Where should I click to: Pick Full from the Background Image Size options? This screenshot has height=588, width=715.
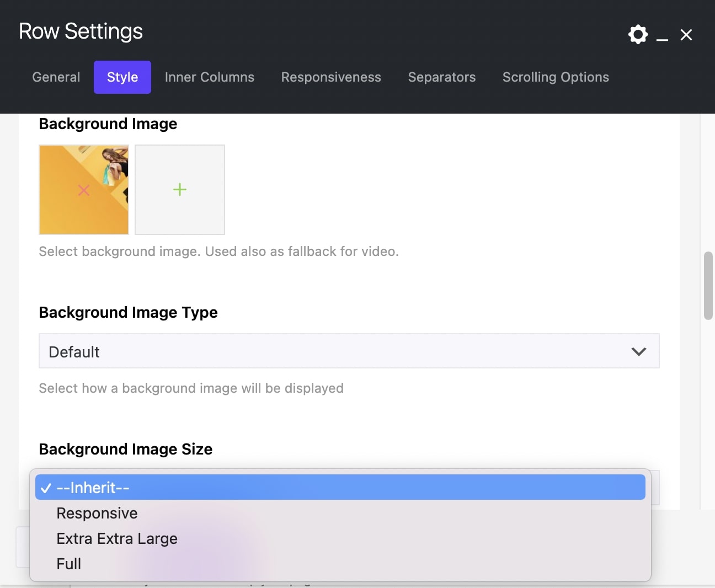[68, 564]
